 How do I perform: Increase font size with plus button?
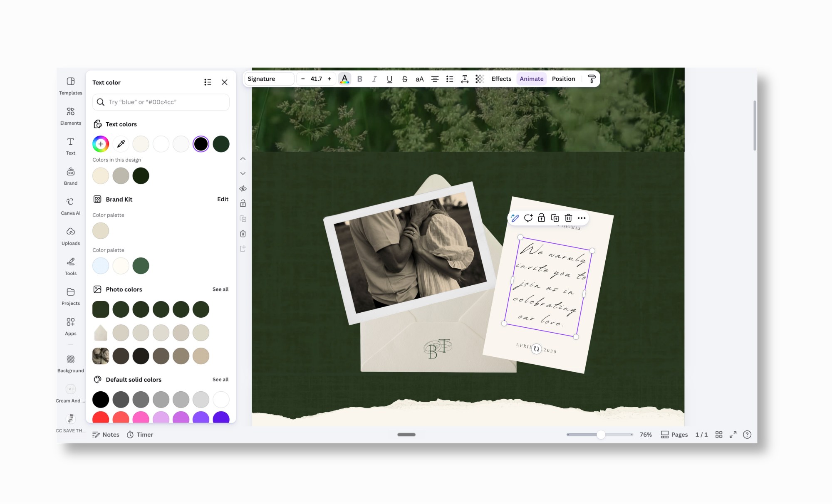pyautogui.click(x=329, y=79)
